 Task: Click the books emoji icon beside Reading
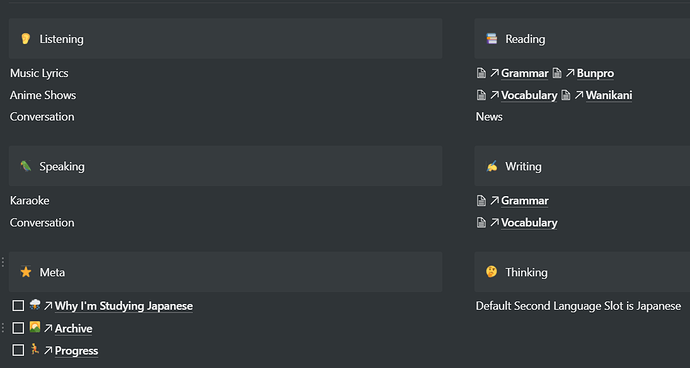[x=492, y=39]
